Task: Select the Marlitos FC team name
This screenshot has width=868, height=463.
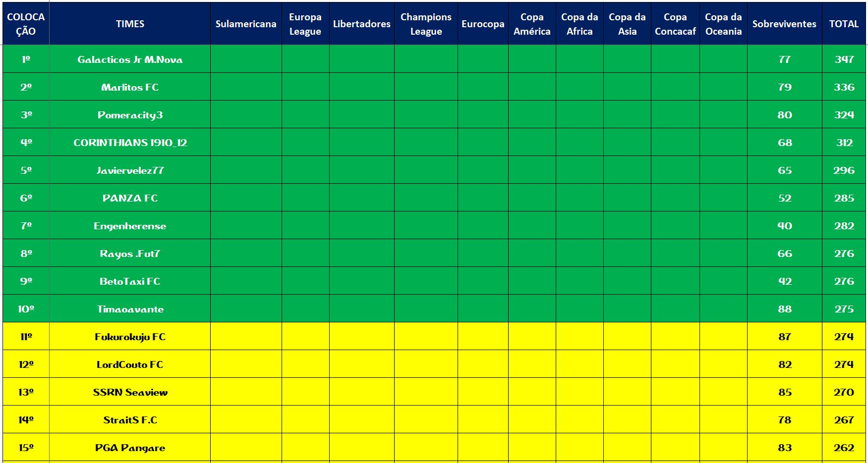Action: click(x=130, y=87)
